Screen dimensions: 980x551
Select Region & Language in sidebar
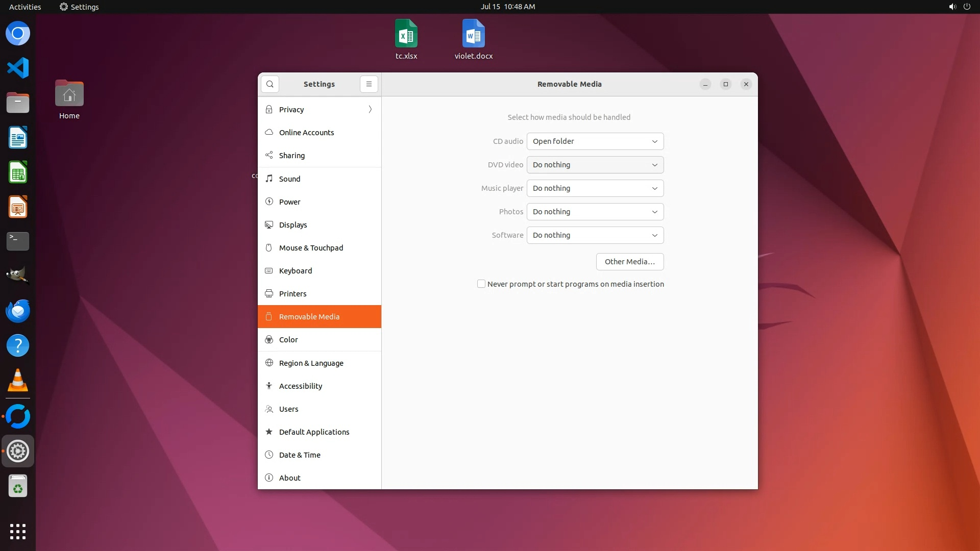[x=311, y=363]
